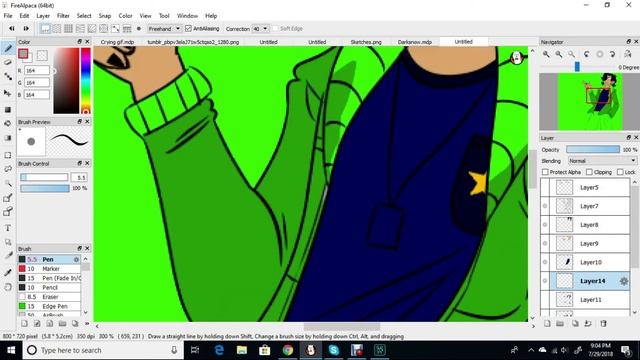Screen dimensions: 640x360
Task: Select the Dot tool in left toolbar
Action: coord(8,76)
